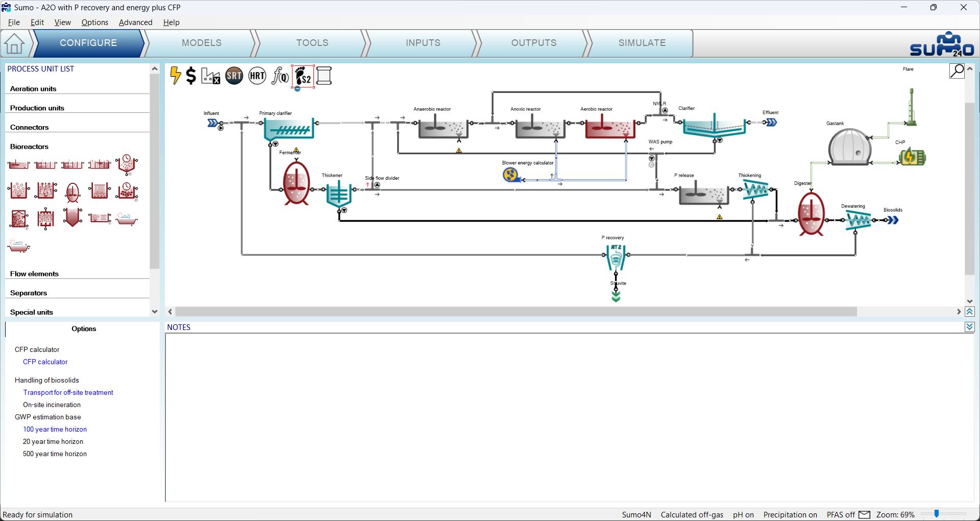Viewport: 980px width, 521px height.
Task: Select the Primary clarifier unit
Action: tap(289, 129)
